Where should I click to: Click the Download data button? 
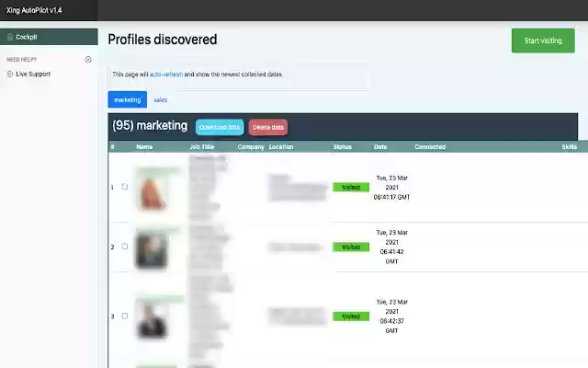[220, 127]
